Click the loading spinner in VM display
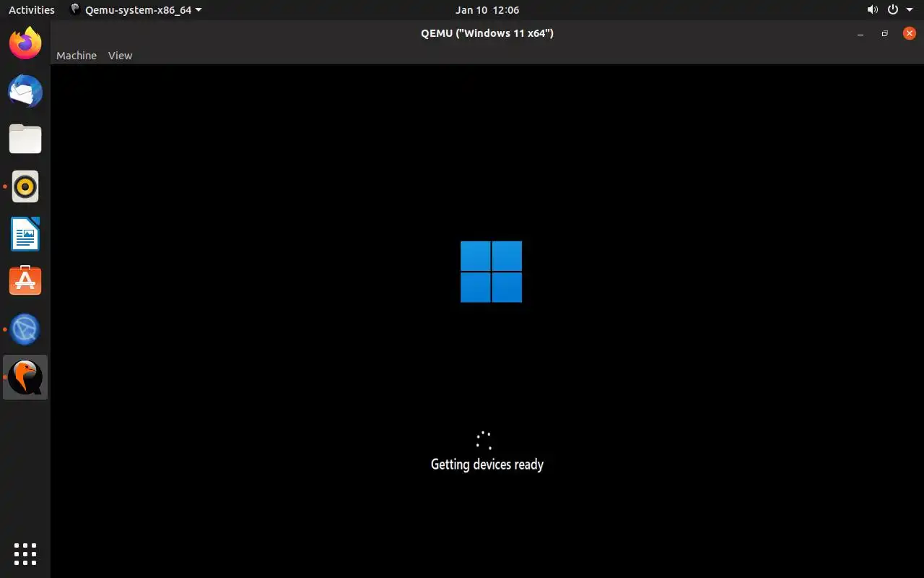 tap(484, 440)
